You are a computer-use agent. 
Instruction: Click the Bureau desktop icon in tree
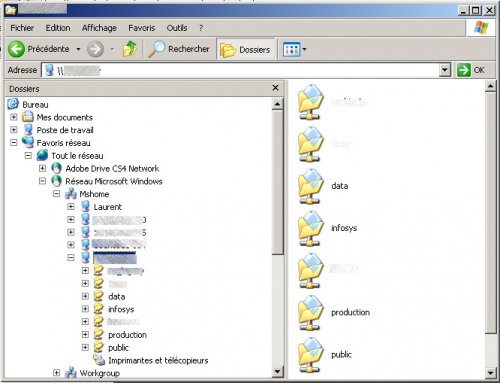coord(13,104)
